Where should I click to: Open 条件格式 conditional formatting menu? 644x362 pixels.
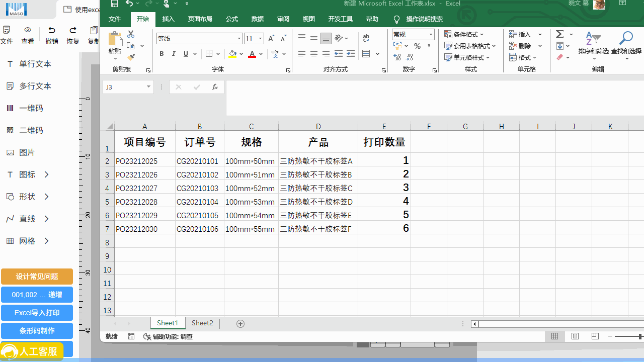[464, 34]
